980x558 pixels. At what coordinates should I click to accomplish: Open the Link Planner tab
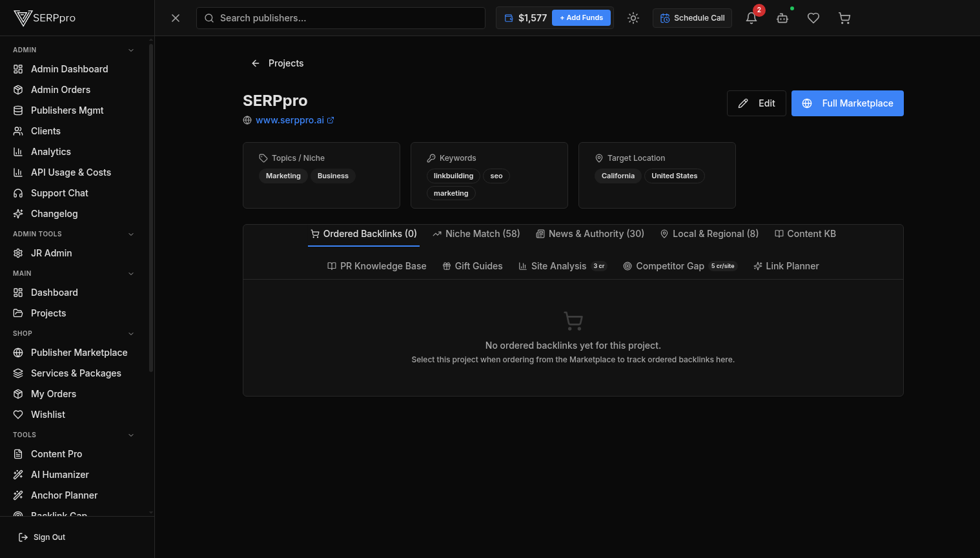[786, 266]
